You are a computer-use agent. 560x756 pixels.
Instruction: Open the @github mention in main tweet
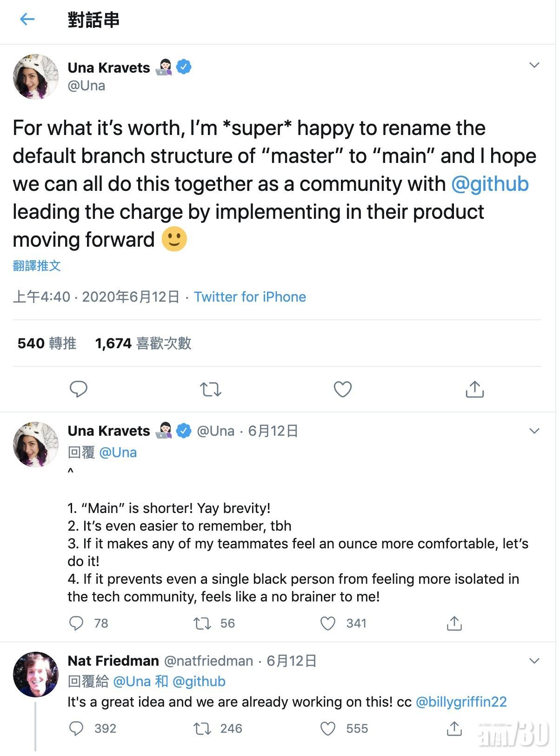pyautogui.click(x=490, y=184)
